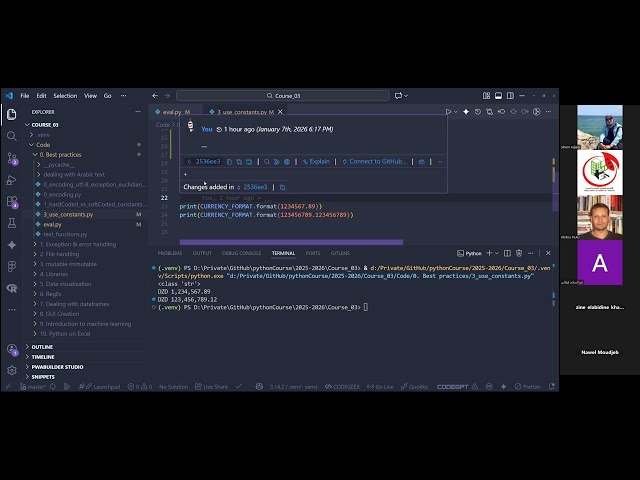The width and height of the screenshot is (640, 480).
Task: Expand the PWABUILDER STUDIO section
Action: click(57, 367)
